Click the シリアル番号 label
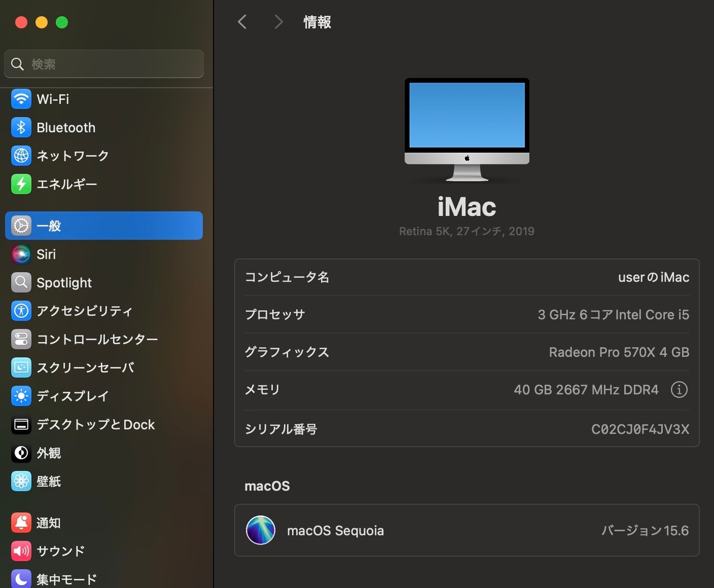 (x=281, y=429)
